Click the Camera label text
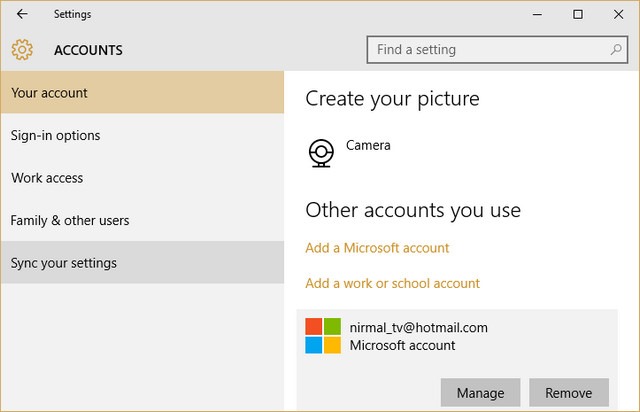Screen dimensions: 640x412 (x=368, y=145)
